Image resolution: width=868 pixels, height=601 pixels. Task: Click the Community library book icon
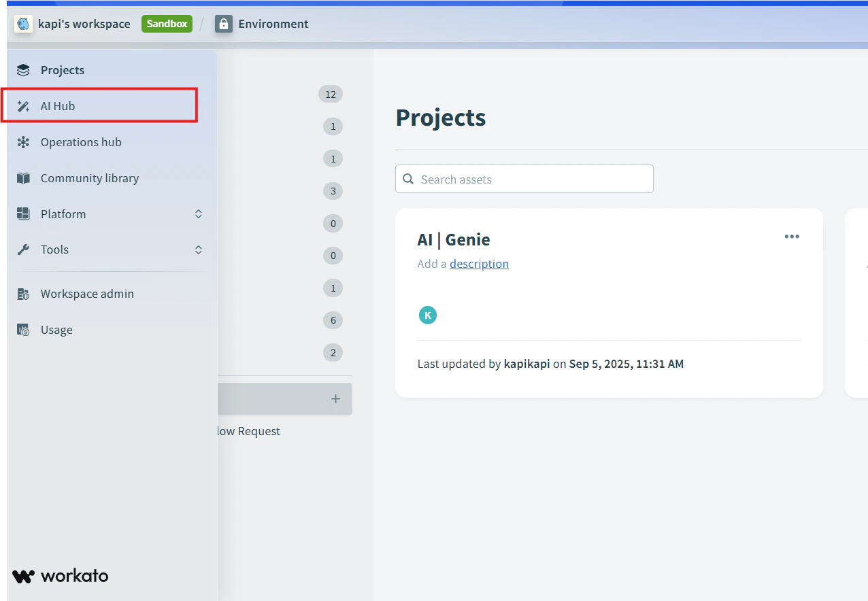(23, 178)
